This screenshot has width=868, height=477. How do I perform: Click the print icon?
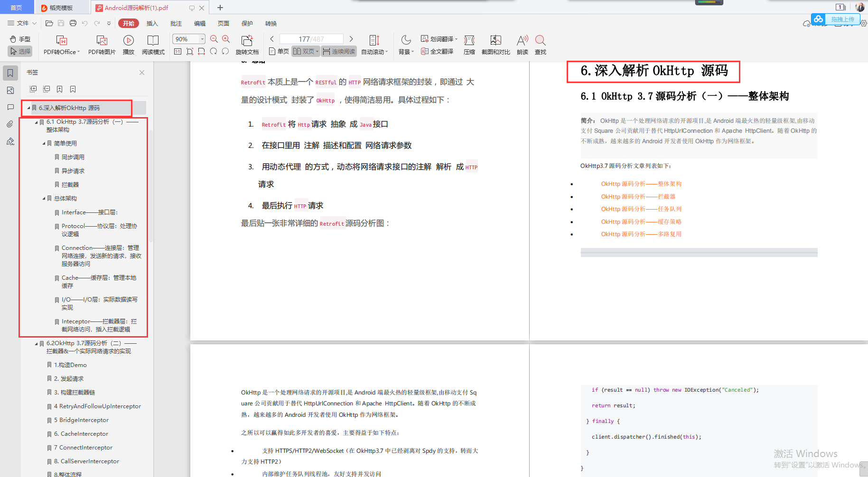(73, 23)
